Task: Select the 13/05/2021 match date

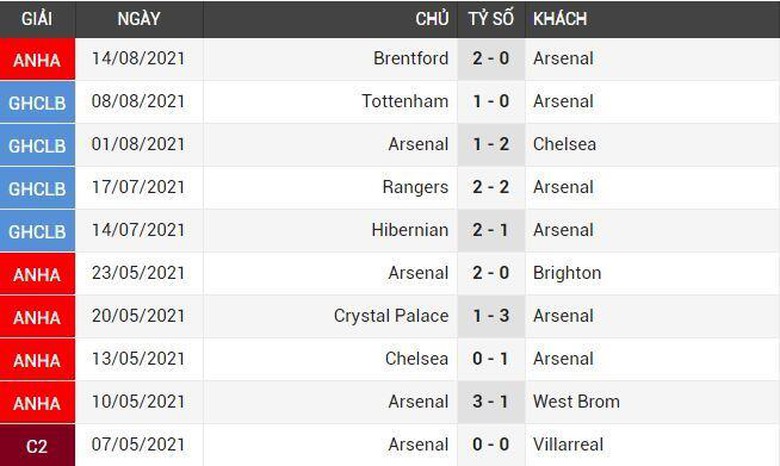Action: tap(138, 359)
